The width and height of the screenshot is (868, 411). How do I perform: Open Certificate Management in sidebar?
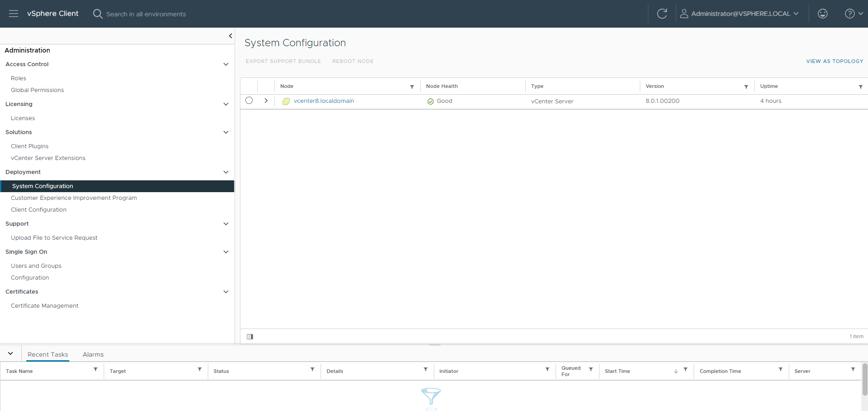point(44,306)
